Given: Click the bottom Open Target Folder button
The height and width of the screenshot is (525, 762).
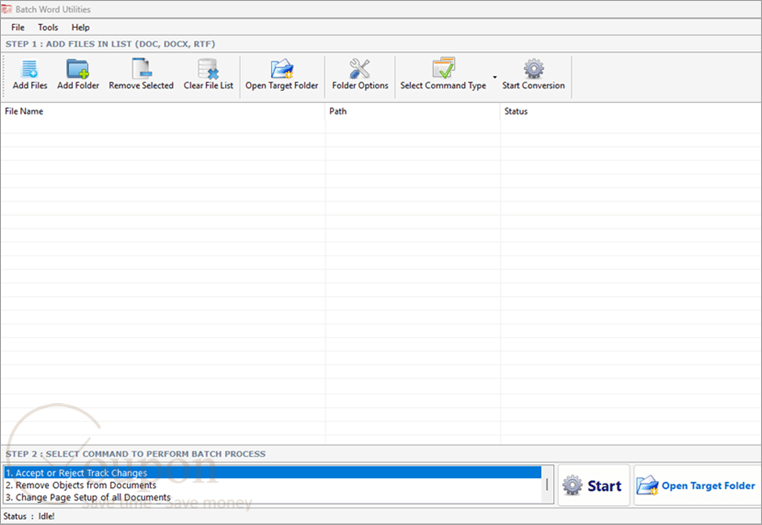Looking at the screenshot, I should coord(696,485).
